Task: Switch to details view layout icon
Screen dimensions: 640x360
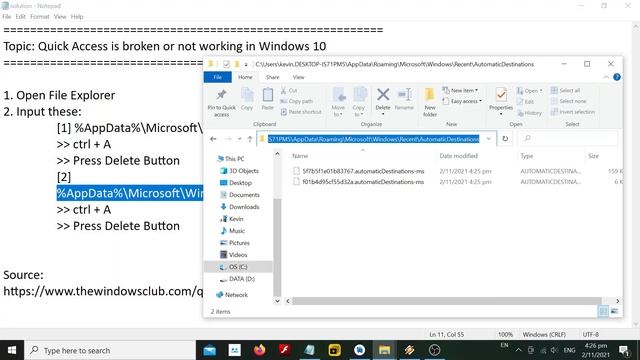Action: click(x=603, y=311)
